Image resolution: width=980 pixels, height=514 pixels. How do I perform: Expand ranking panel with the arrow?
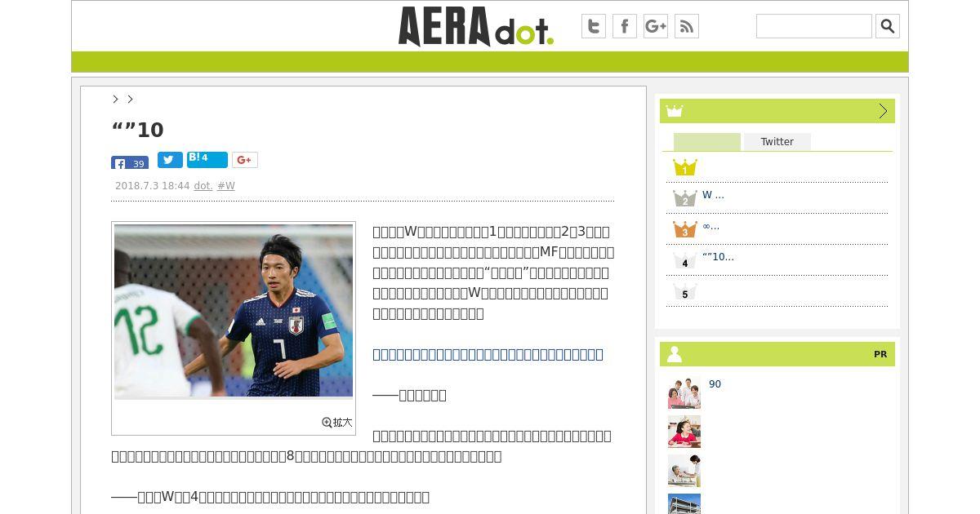tap(883, 111)
